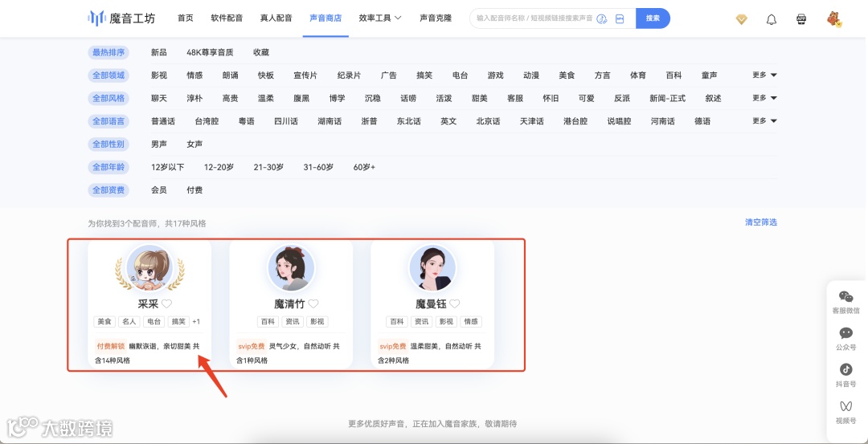
Task: Select the 全部年龄 filter
Action: point(108,167)
